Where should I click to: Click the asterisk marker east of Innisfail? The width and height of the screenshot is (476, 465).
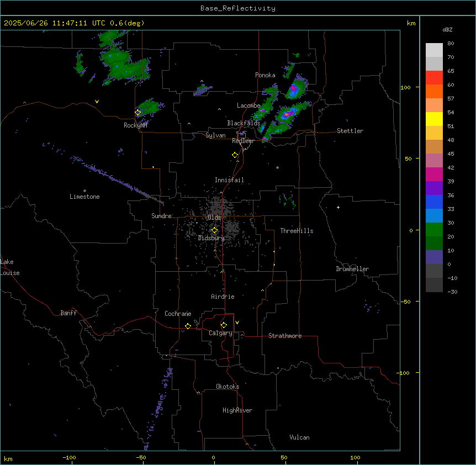(x=277, y=167)
